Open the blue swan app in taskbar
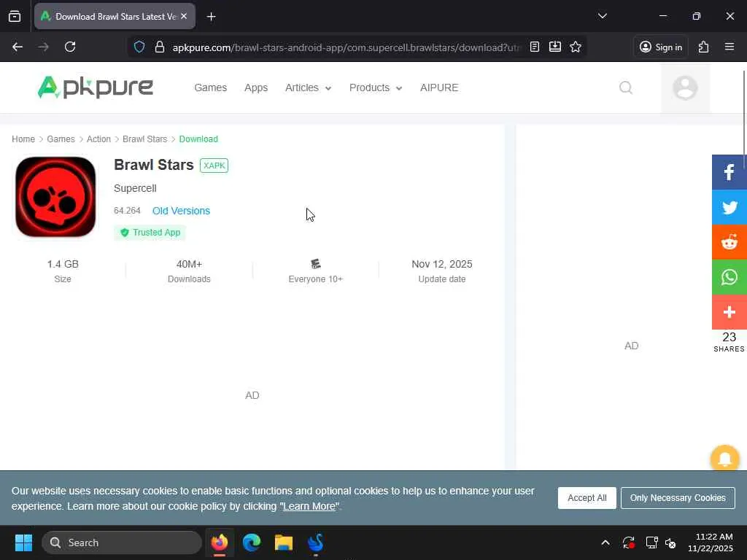This screenshot has height=560, width=747. [315, 542]
